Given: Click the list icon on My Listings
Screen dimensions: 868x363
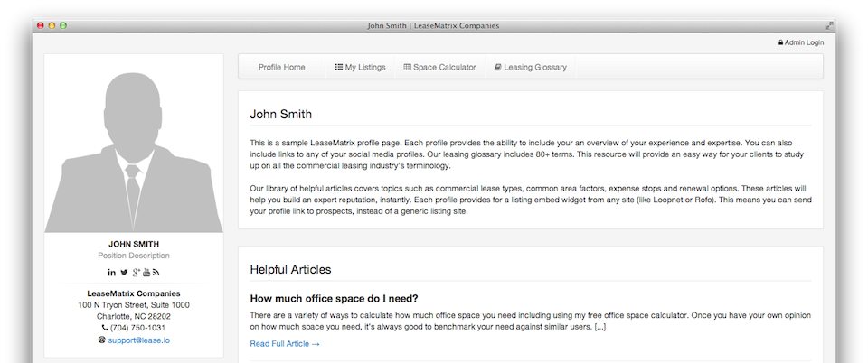Looking at the screenshot, I should (338, 67).
